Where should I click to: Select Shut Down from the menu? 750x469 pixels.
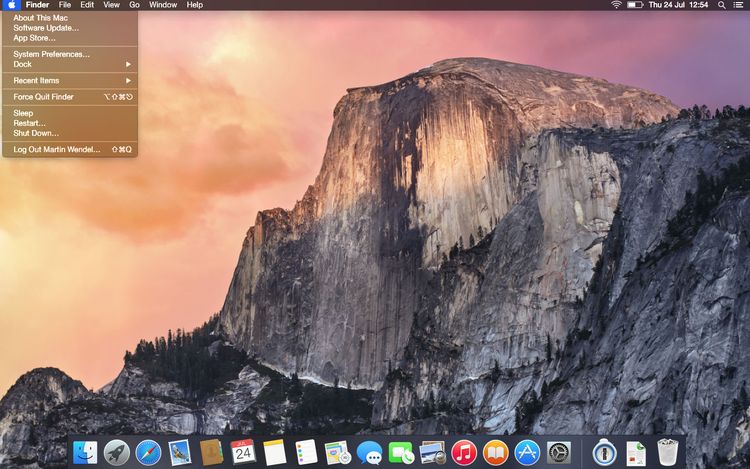[x=36, y=133]
